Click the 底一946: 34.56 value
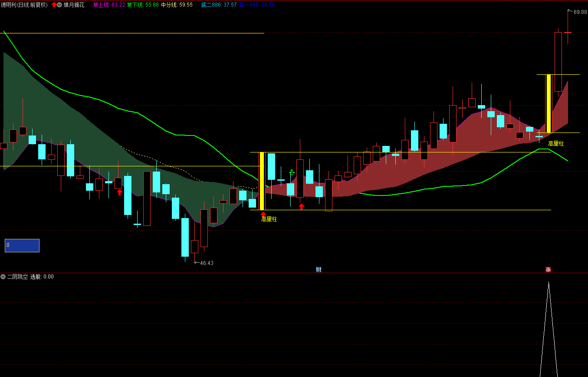The width and height of the screenshot is (588, 377). pos(256,5)
